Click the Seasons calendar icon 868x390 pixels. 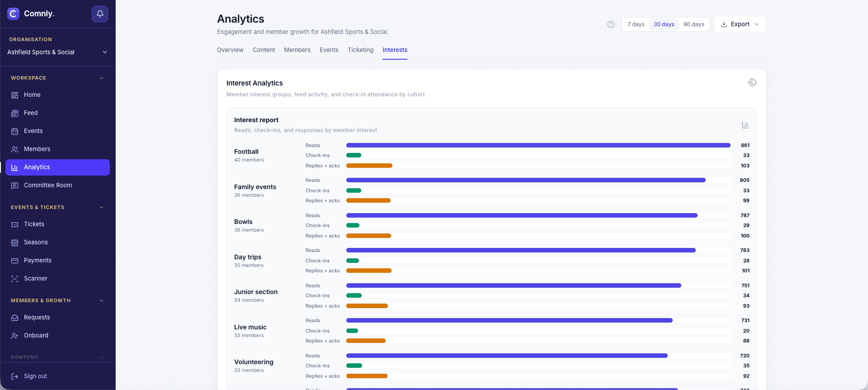(x=15, y=243)
